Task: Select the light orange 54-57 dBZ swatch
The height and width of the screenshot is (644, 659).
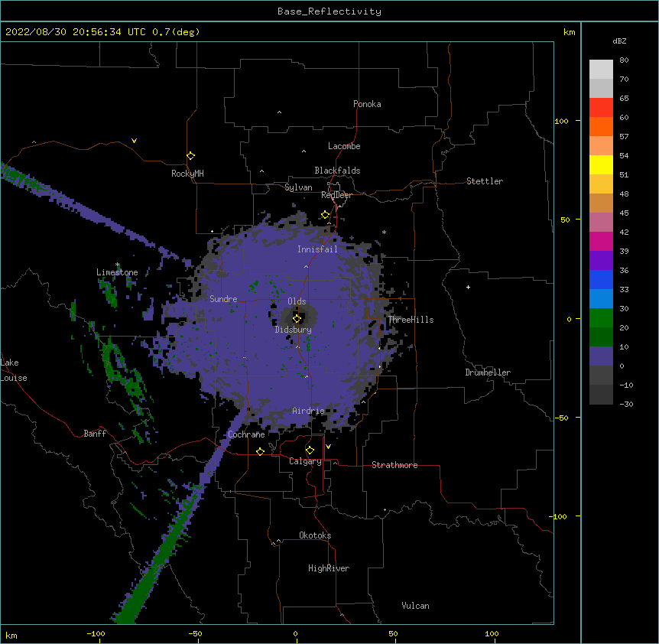Action: (601, 146)
